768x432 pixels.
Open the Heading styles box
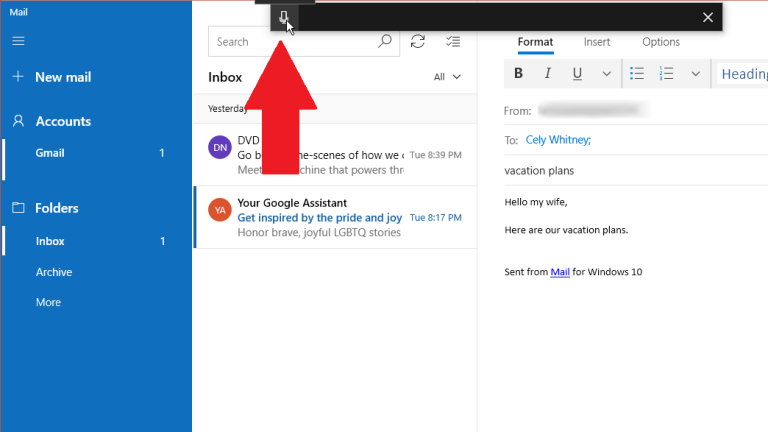(x=743, y=74)
